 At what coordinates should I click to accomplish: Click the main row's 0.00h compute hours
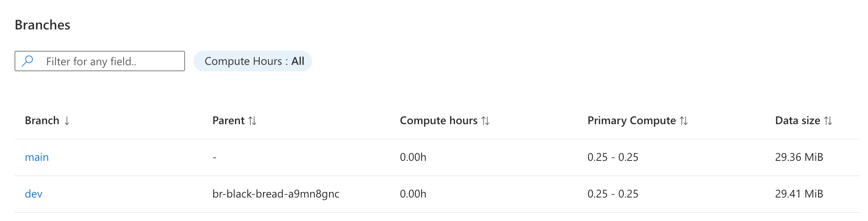(x=413, y=157)
